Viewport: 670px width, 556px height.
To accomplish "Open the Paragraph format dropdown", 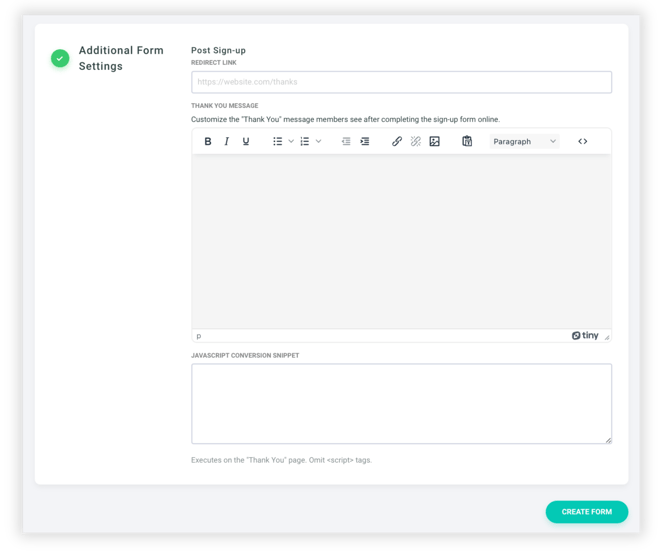I will 524,142.
